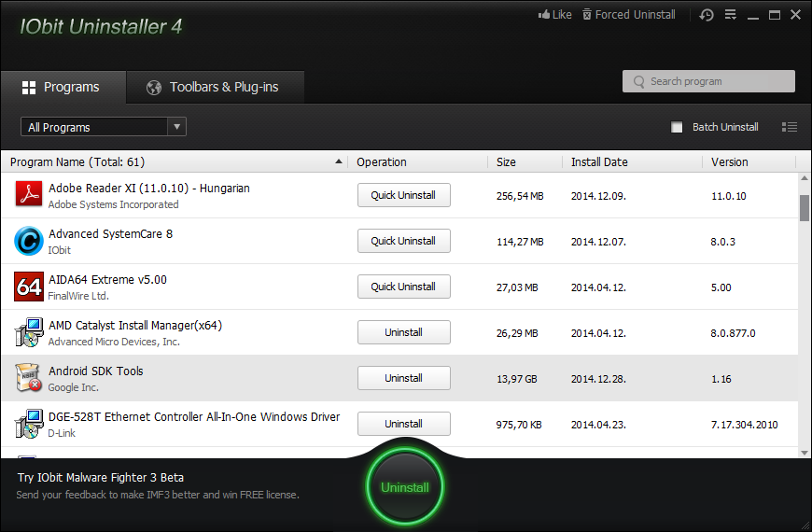Image resolution: width=812 pixels, height=532 pixels.
Task: Click the Adobe Systems Incorporated publisher text
Action: [114, 204]
